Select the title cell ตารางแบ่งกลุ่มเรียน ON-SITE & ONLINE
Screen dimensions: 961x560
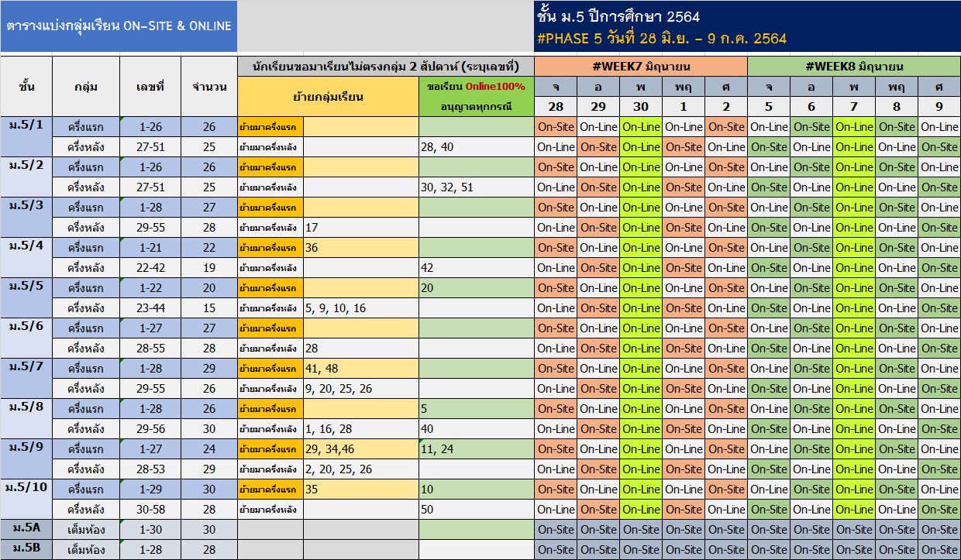click(x=119, y=26)
